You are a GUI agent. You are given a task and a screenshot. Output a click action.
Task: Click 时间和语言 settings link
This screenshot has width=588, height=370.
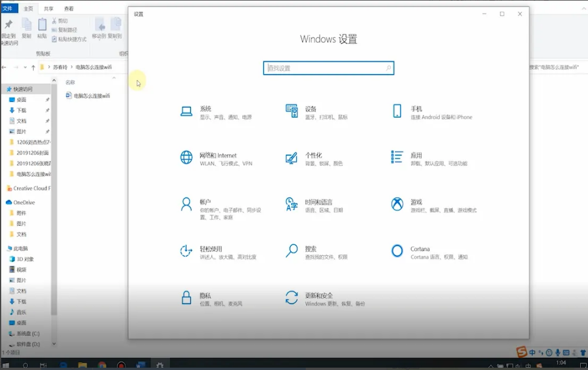click(318, 202)
